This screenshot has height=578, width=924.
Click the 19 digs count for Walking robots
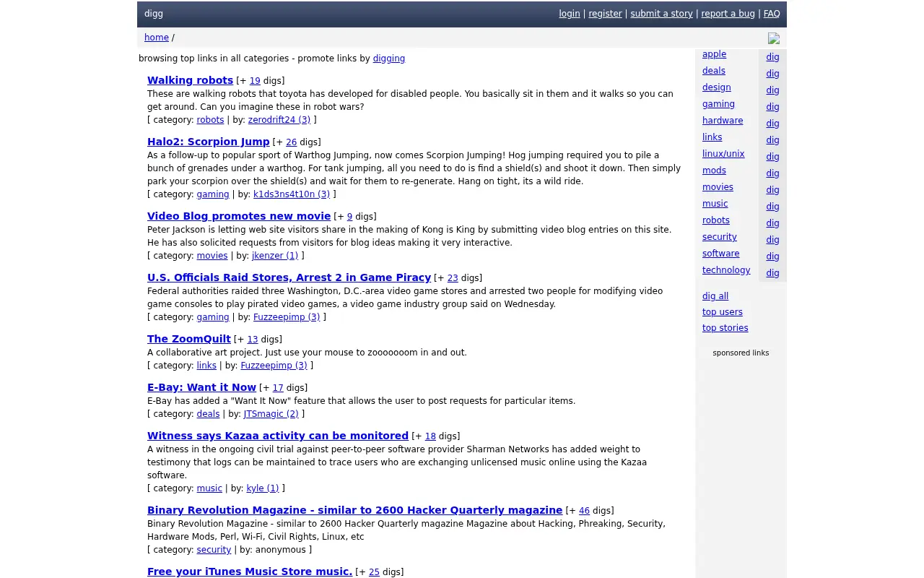click(255, 81)
